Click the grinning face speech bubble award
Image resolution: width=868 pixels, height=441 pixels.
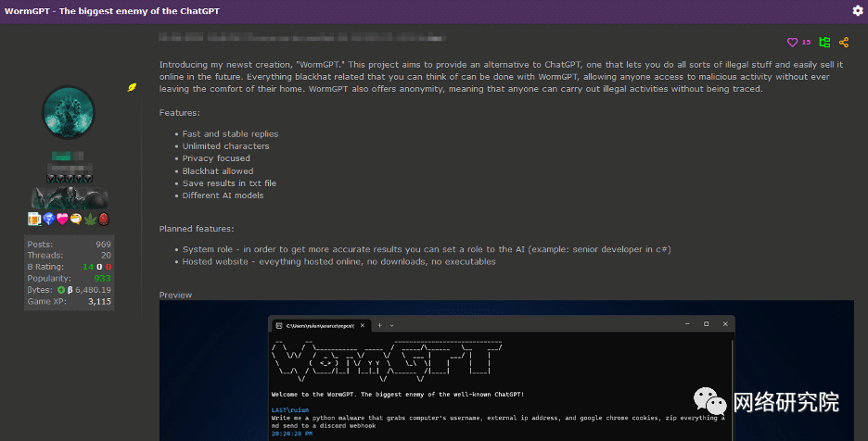click(76, 220)
